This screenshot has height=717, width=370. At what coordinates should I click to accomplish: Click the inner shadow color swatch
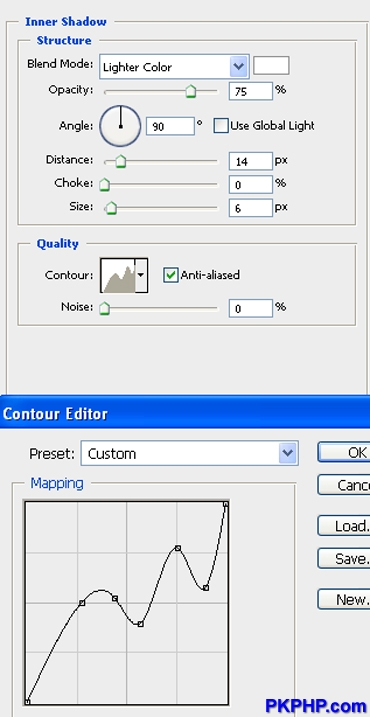point(271,65)
